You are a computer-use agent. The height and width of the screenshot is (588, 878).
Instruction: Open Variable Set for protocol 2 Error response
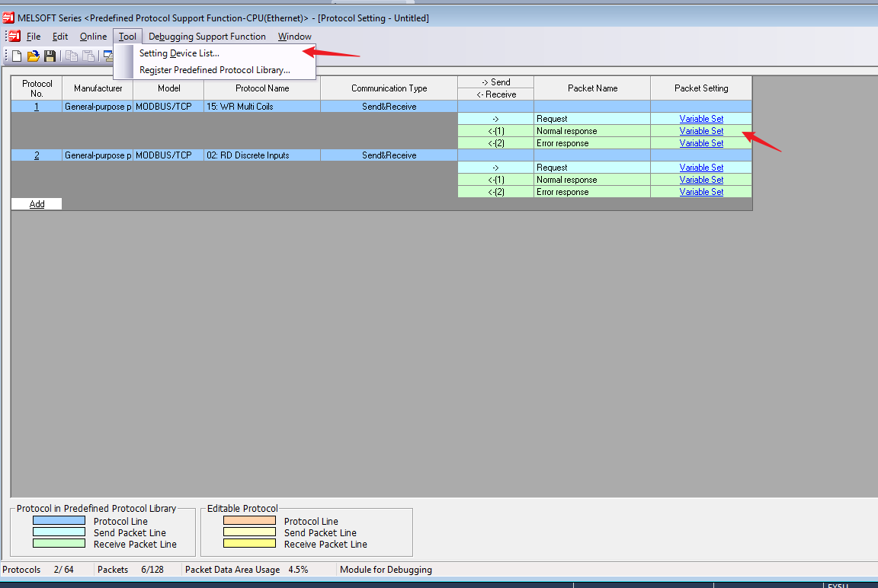tap(701, 192)
